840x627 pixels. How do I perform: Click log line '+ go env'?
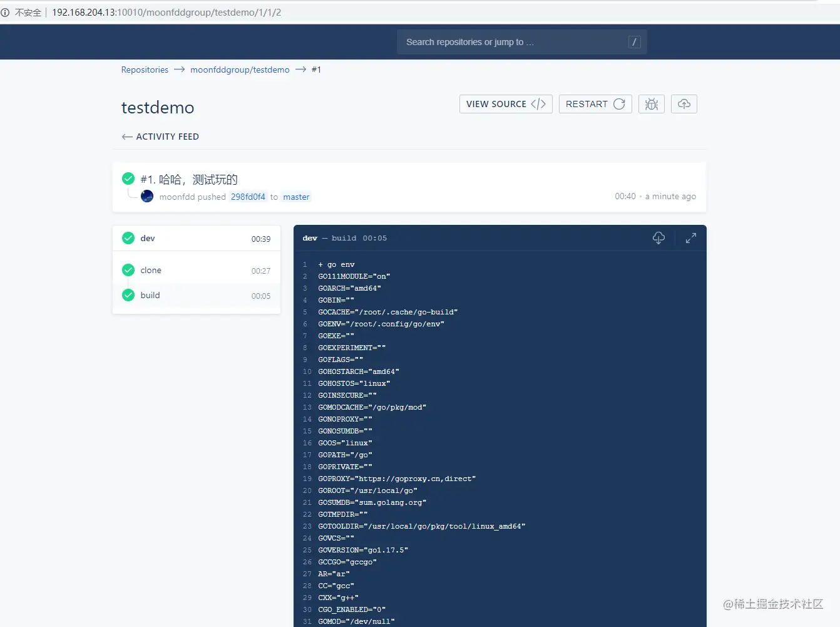336,264
